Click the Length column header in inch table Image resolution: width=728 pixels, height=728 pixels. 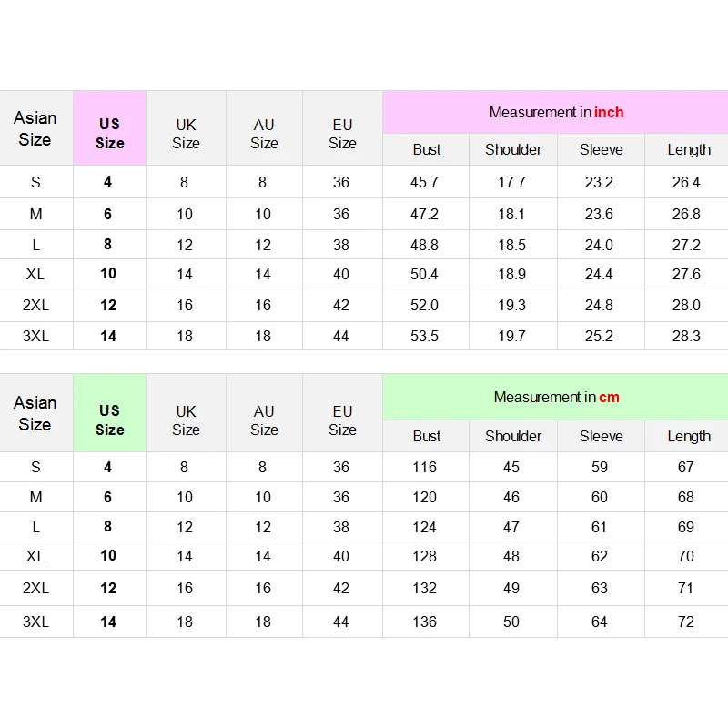tap(689, 149)
